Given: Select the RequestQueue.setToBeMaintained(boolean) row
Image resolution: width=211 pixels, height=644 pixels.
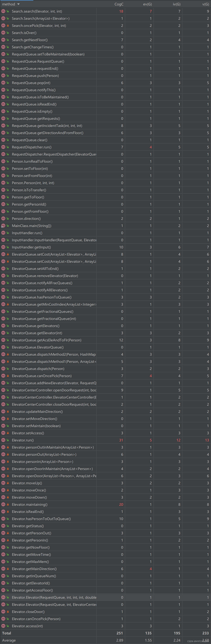Looking at the screenshot, I should (x=105, y=54).
